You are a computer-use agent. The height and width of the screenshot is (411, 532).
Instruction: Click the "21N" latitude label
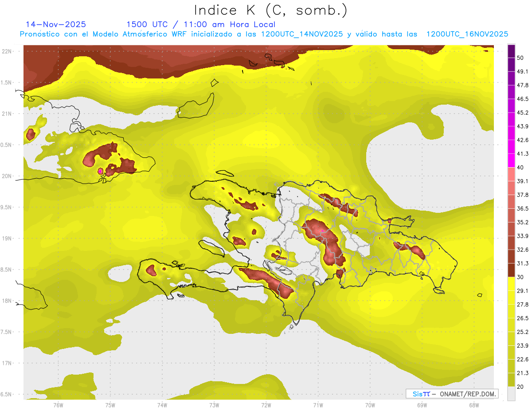coord(7,114)
